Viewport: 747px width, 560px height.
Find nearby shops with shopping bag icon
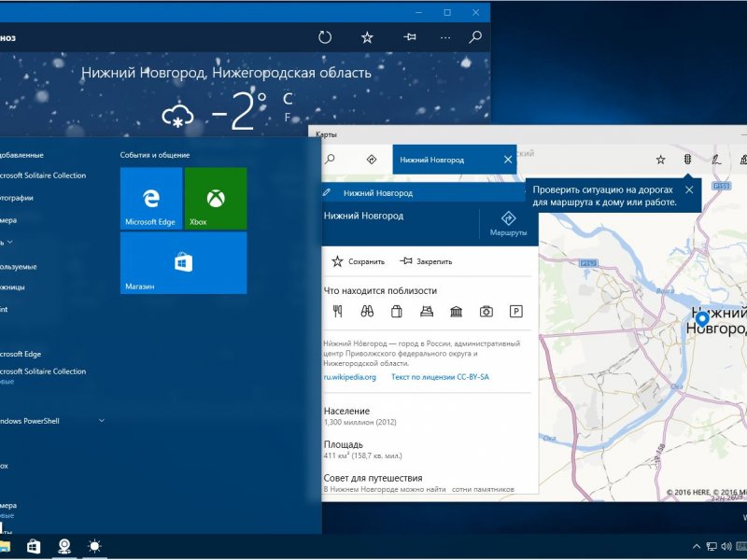[x=396, y=312]
